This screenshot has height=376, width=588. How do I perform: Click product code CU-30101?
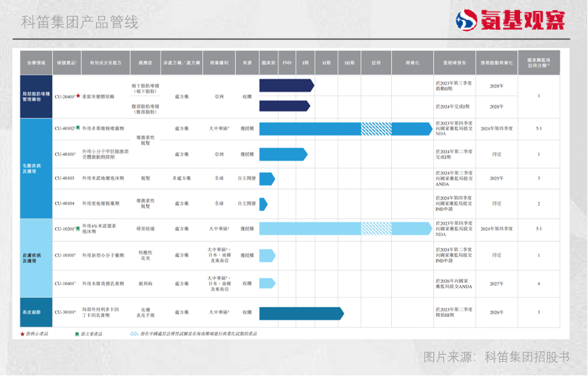pos(65,312)
